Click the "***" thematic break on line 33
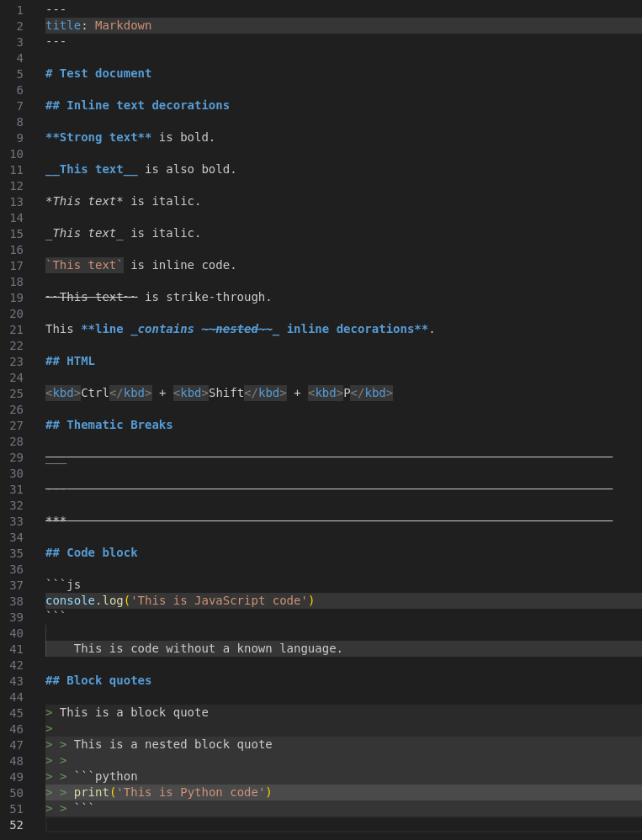This screenshot has height=840, width=642. [x=56, y=520]
